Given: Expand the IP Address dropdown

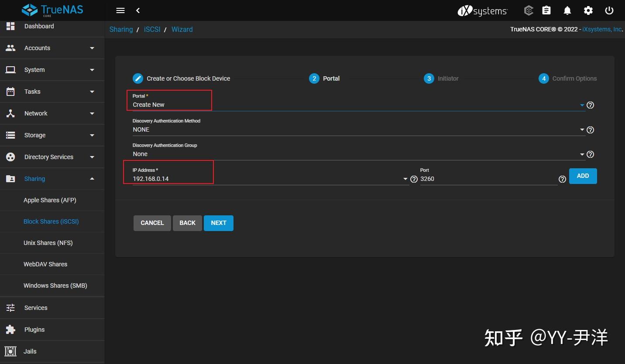Looking at the screenshot, I should point(405,179).
